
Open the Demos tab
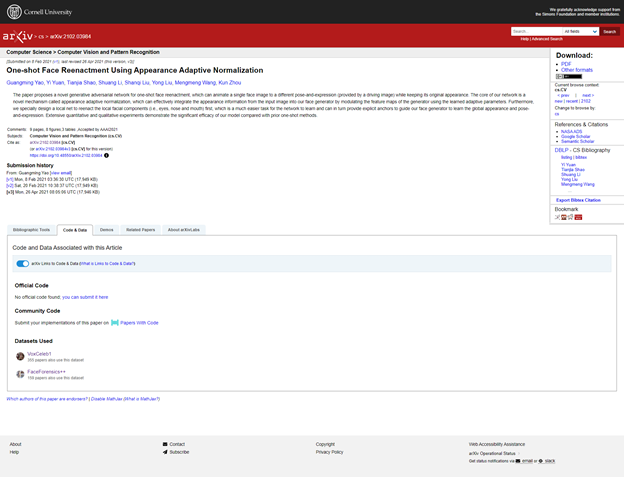[106, 229]
